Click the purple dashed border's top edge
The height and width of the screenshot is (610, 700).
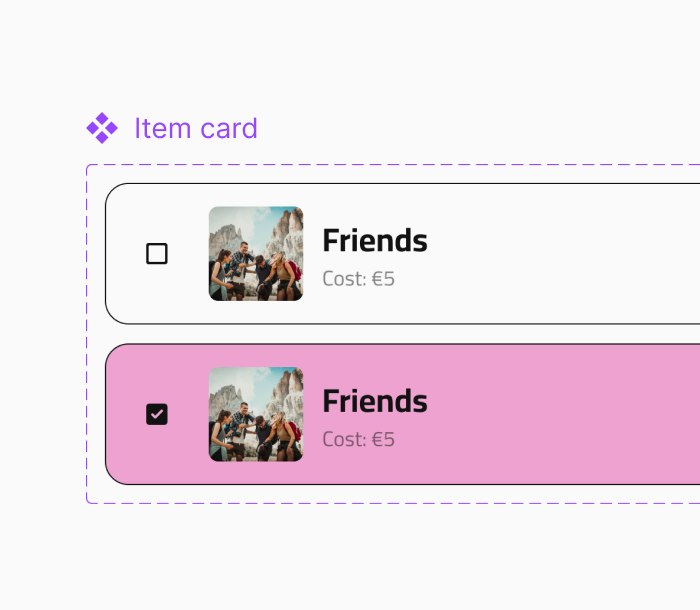(x=400, y=165)
